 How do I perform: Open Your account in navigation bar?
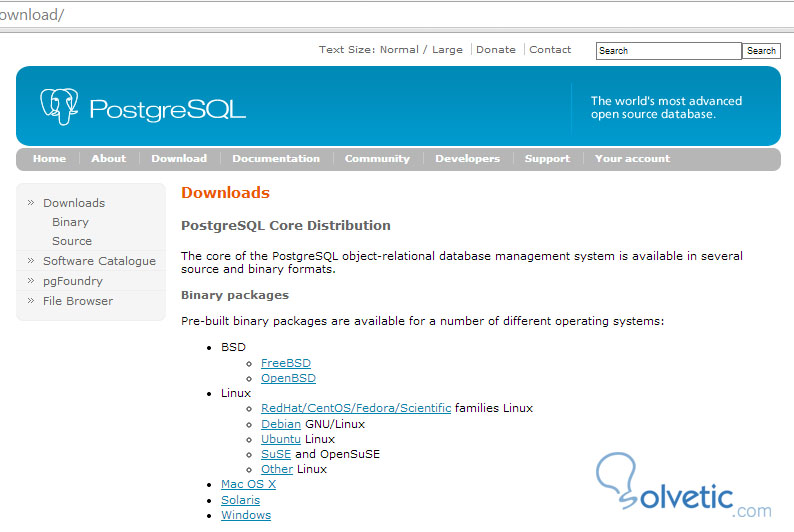point(632,158)
